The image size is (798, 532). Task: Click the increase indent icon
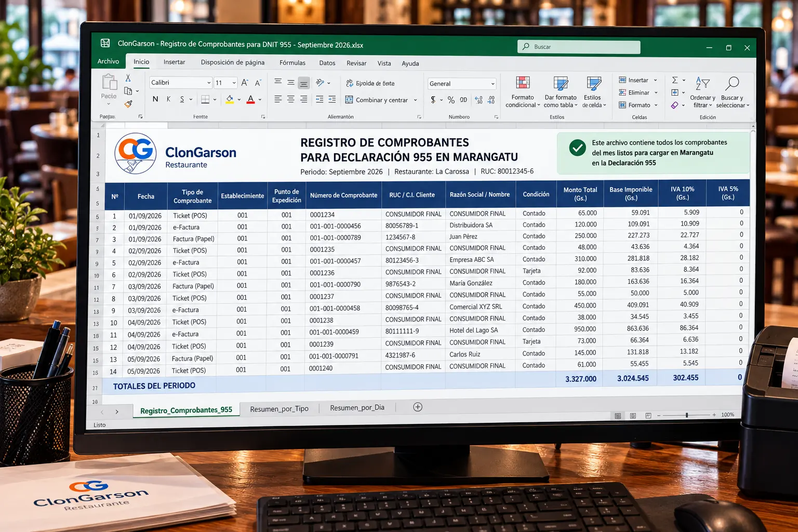tap(332, 99)
